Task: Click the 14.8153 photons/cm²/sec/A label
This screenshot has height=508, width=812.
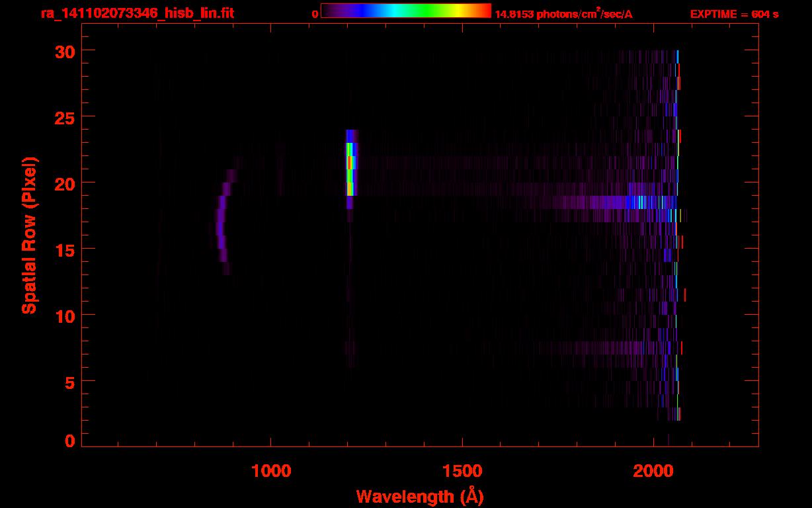Action: [x=563, y=13]
